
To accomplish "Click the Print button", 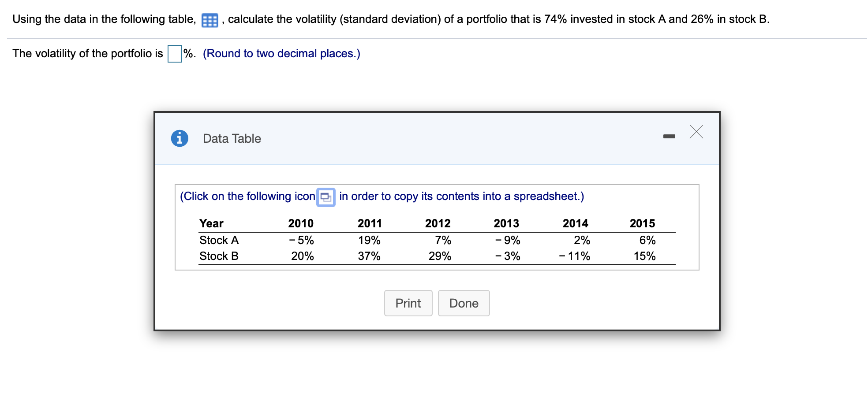I will 408,303.
